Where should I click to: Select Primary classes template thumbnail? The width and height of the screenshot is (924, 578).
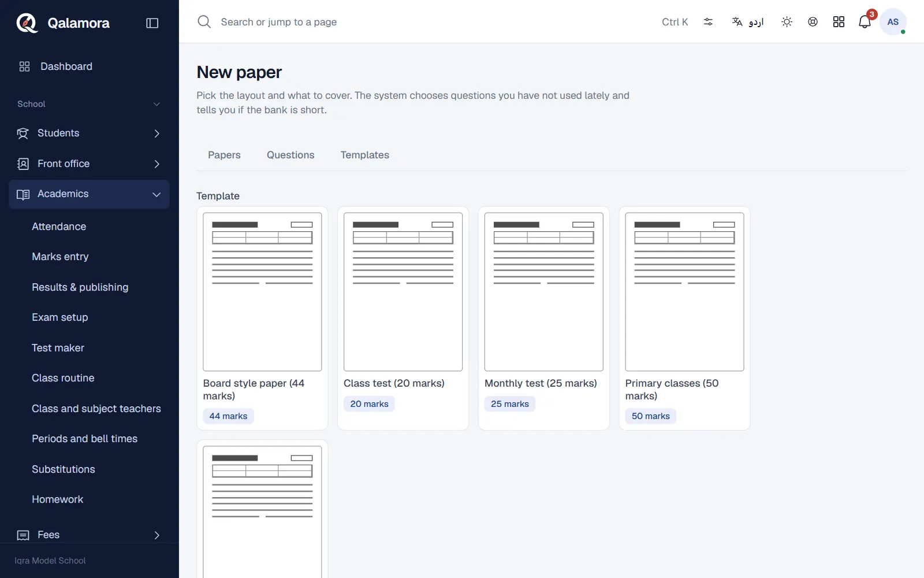[684, 292]
